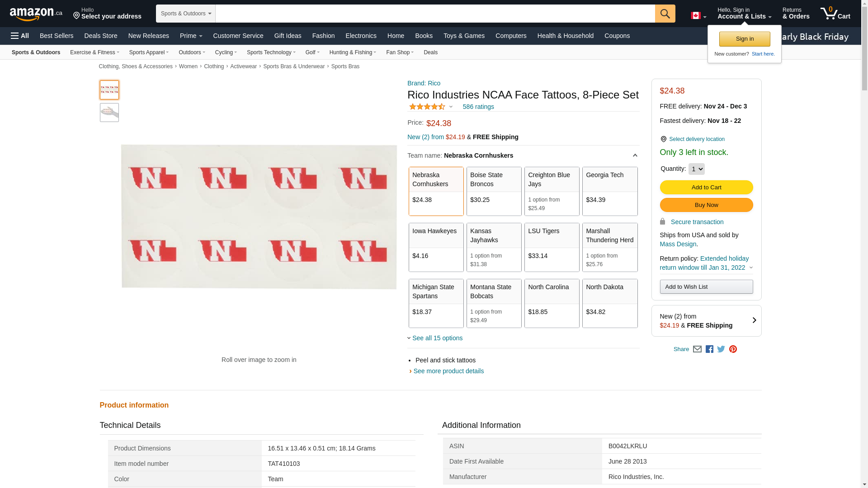This screenshot has height=488, width=868.
Task: Share product on Facebook
Action: tap(709, 349)
